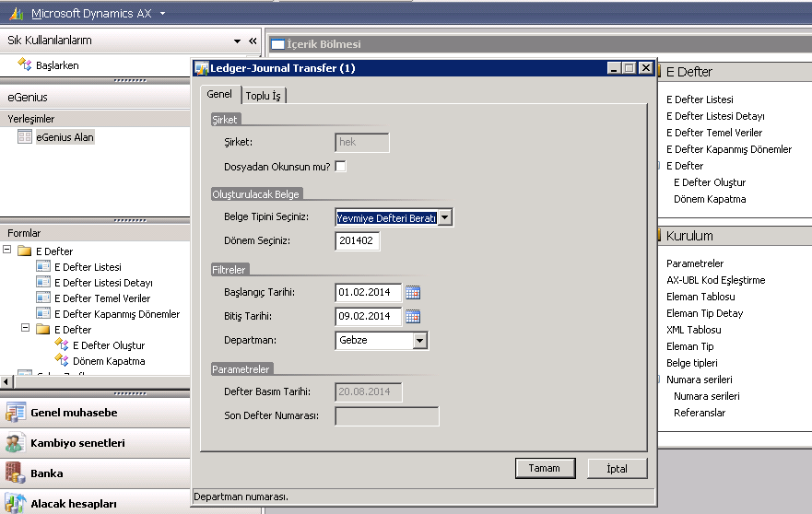Click the Dönem Seçiniz input field
Viewport: 812px width, 514px height.
tap(358, 241)
